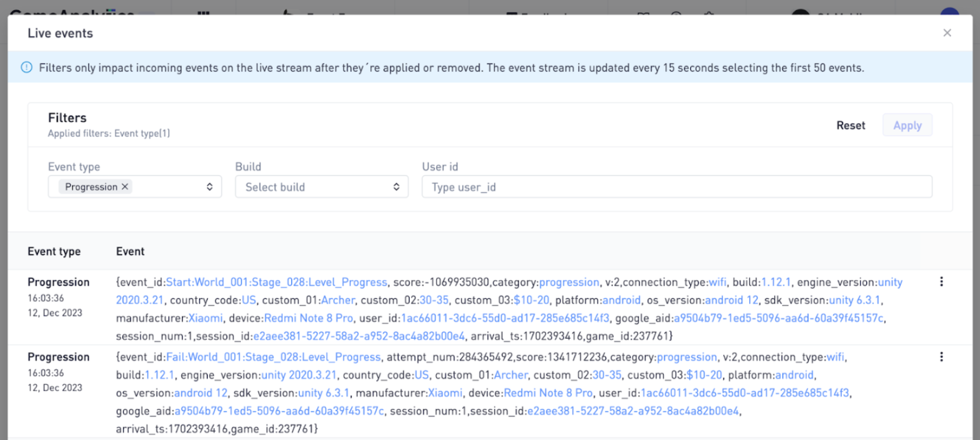Click the Event type column header
The height and width of the screenshot is (440, 980).
click(x=54, y=251)
